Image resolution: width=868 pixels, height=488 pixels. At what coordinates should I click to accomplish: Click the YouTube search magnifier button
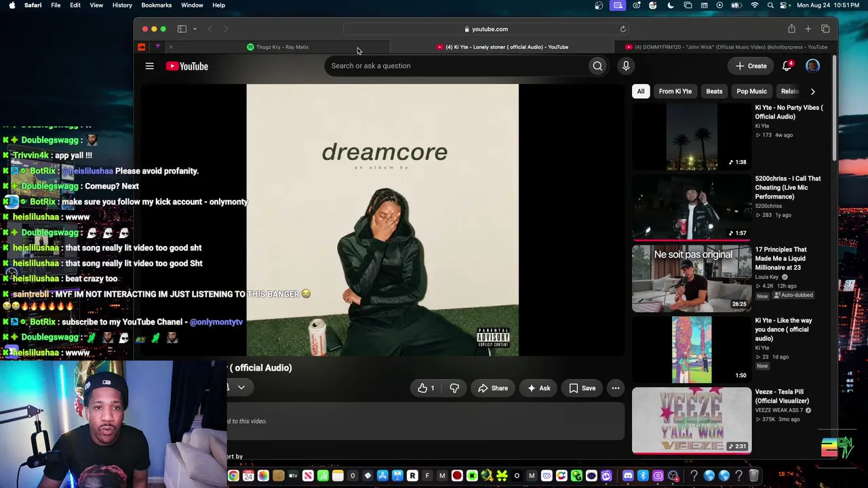597,66
